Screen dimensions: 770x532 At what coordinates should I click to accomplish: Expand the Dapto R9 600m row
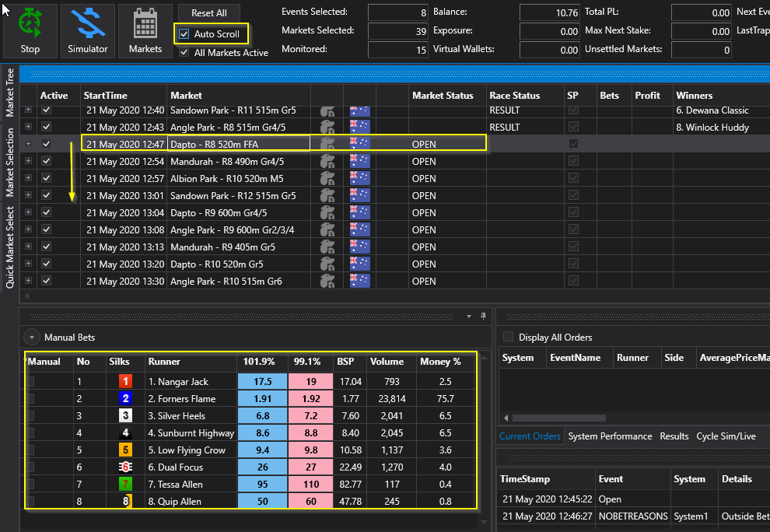point(29,212)
